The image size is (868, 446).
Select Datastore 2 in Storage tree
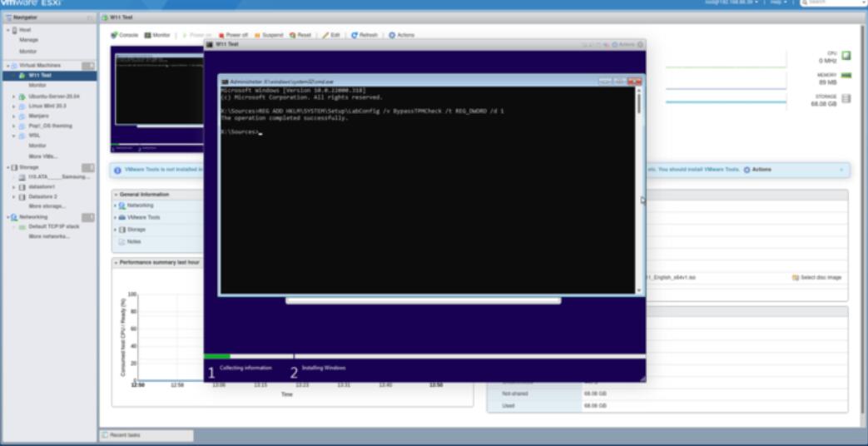tap(42, 196)
